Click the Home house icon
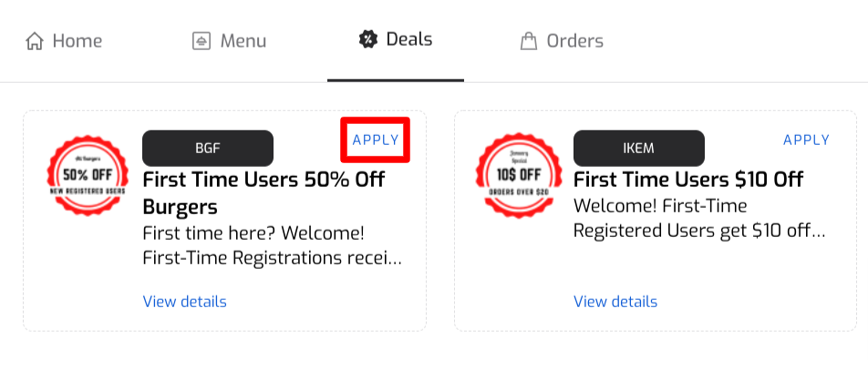The height and width of the screenshot is (380, 868). (x=35, y=42)
